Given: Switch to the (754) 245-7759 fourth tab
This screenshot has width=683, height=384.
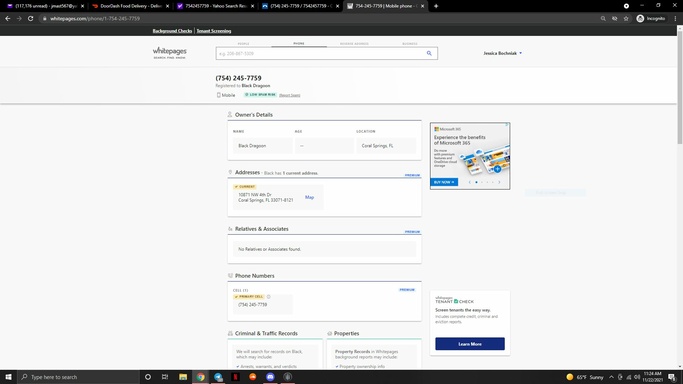Looking at the screenshot, I should (301, 6).
